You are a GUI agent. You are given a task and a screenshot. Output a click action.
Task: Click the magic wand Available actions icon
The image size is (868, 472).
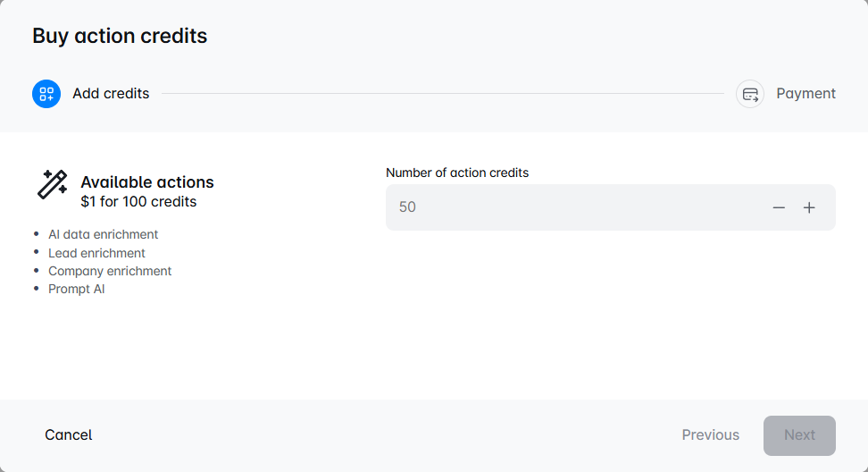(x=52, y=184)
